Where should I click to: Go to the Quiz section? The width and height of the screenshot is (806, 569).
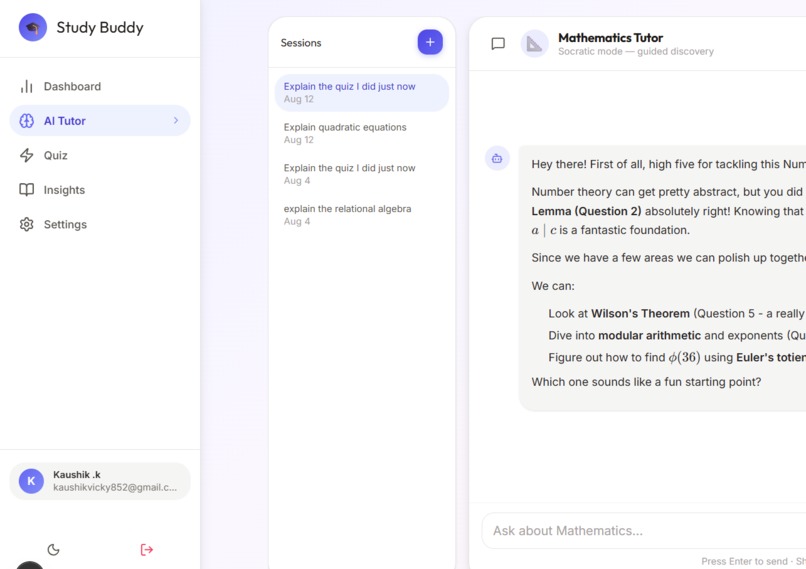(x=100, y=155)
